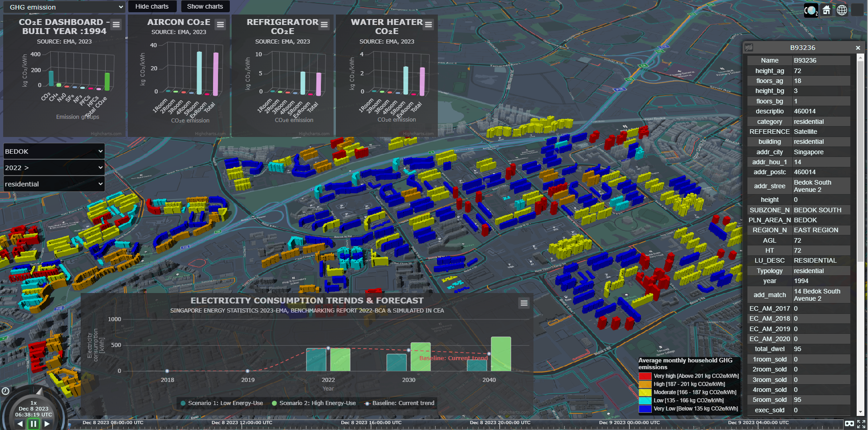868x430 pixels.
Task: Toggle Scenario 1: Low Energy-Use series
Action: click(x=222, y=403)
